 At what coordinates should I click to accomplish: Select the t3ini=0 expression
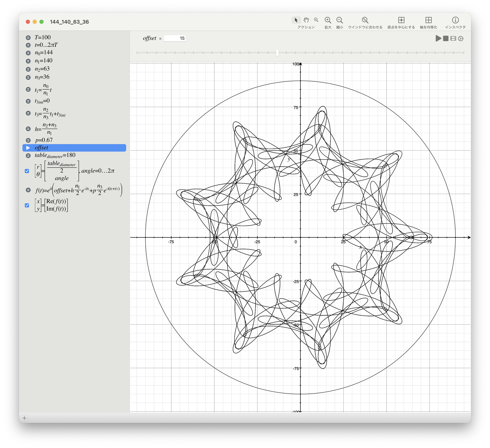point(42,101)
